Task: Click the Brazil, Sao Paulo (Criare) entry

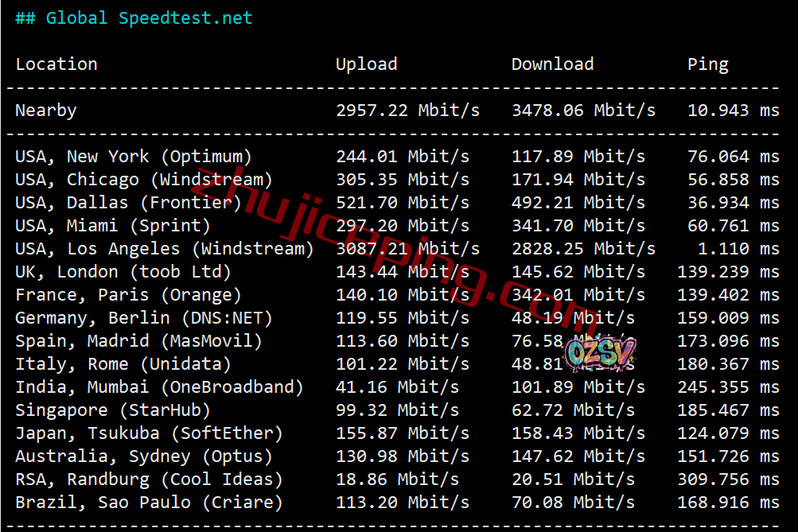Action: pos(149,503)
